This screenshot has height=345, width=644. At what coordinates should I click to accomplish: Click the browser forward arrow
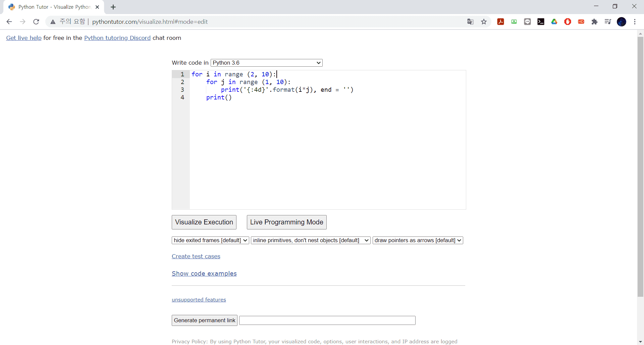click(x=22, y=22)
